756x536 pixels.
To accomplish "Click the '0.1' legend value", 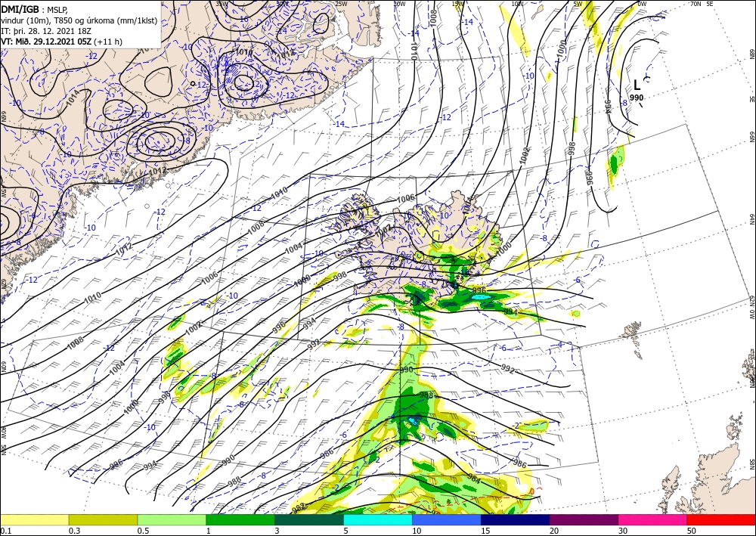I will (5, 531).
